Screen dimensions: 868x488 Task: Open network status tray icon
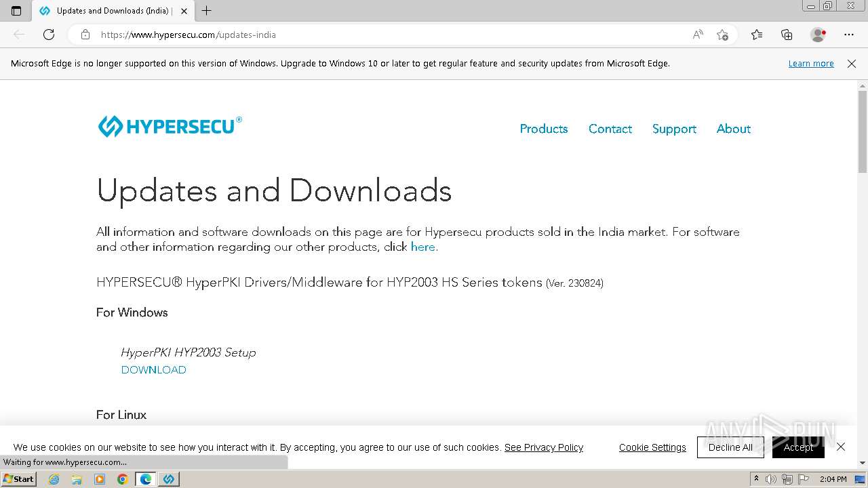787,479
